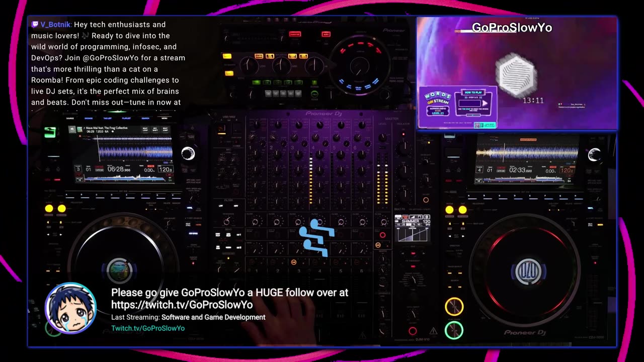Open the PLAYLIST tab on left CDJ
644x362 pixels.
[126, 119]
